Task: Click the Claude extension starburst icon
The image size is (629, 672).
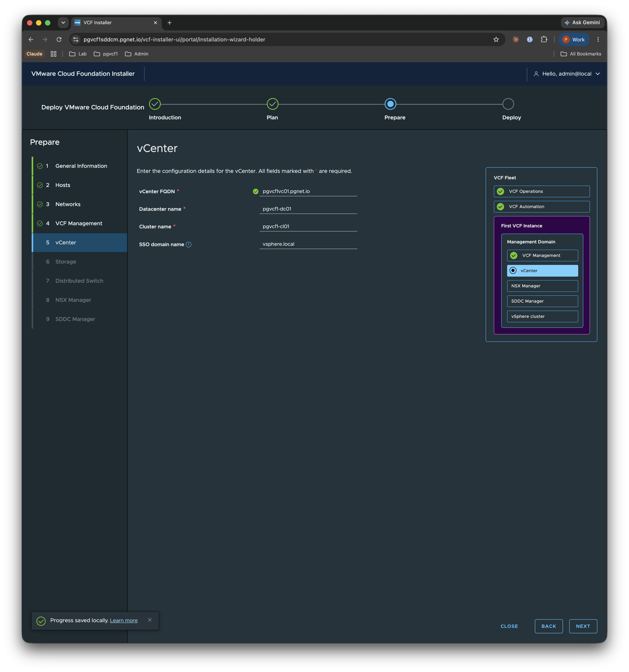Action: (x=516, y=39)
